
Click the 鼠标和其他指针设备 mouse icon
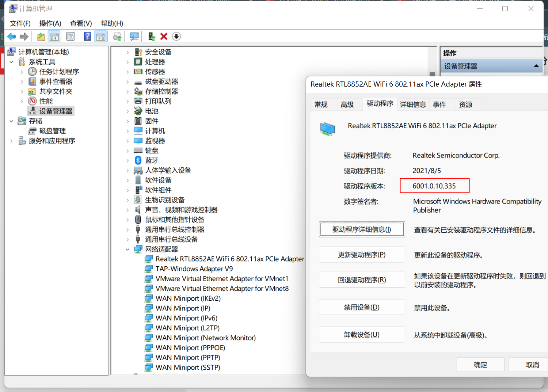click(138, 220)
